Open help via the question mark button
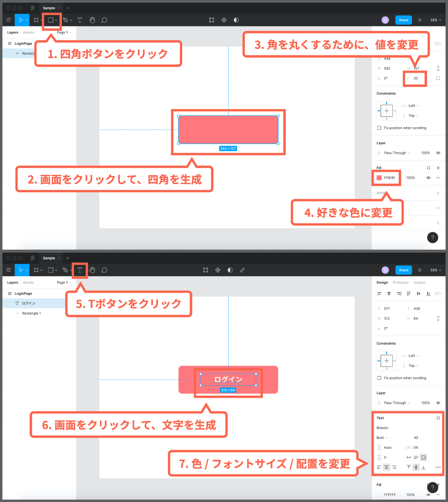Screen dimensions: 448x502 [x=433, y=238]
